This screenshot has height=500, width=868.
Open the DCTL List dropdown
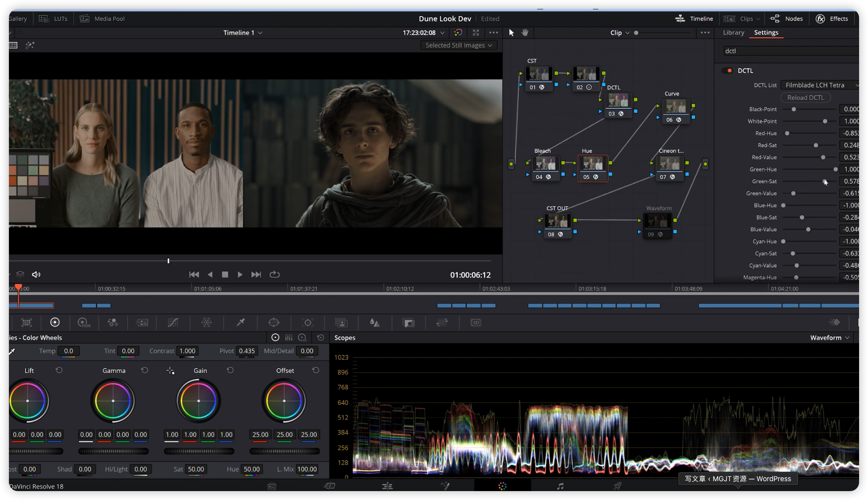[x=820, y=85]
